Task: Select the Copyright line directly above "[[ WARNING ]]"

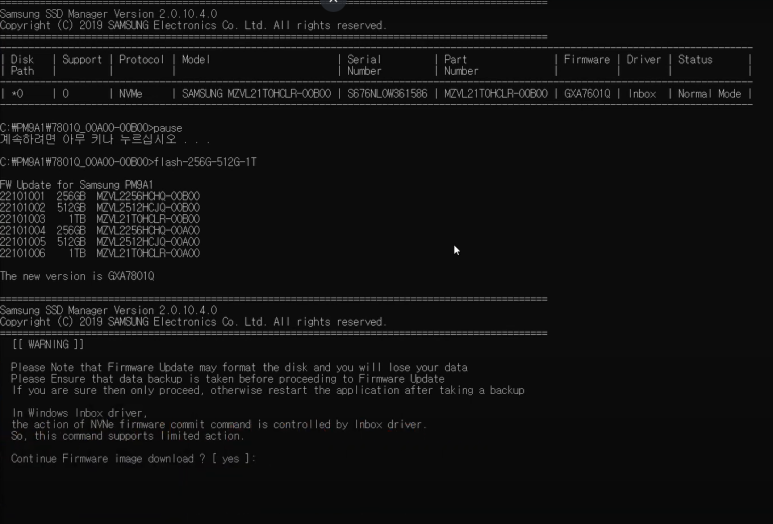Action: [193, 322]
